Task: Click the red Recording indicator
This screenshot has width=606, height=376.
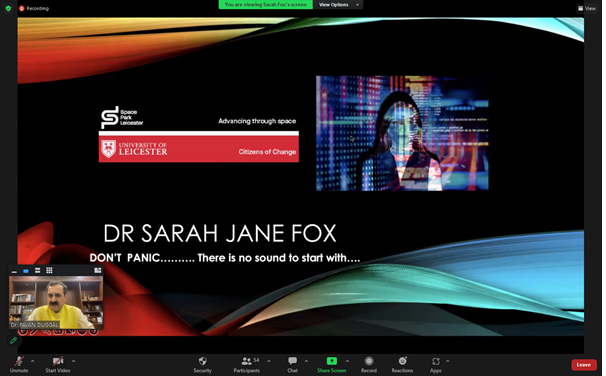Action: pos(34,8)
